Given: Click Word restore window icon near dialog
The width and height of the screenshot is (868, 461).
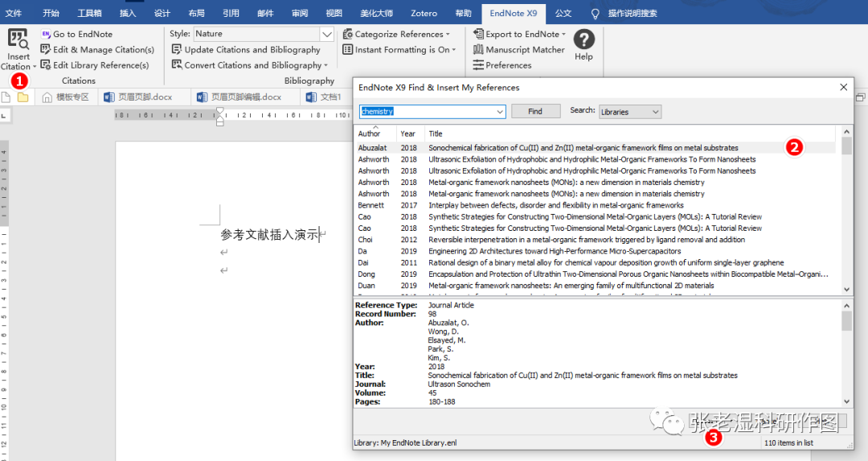Looking at the screenshot, I should 860,97.
